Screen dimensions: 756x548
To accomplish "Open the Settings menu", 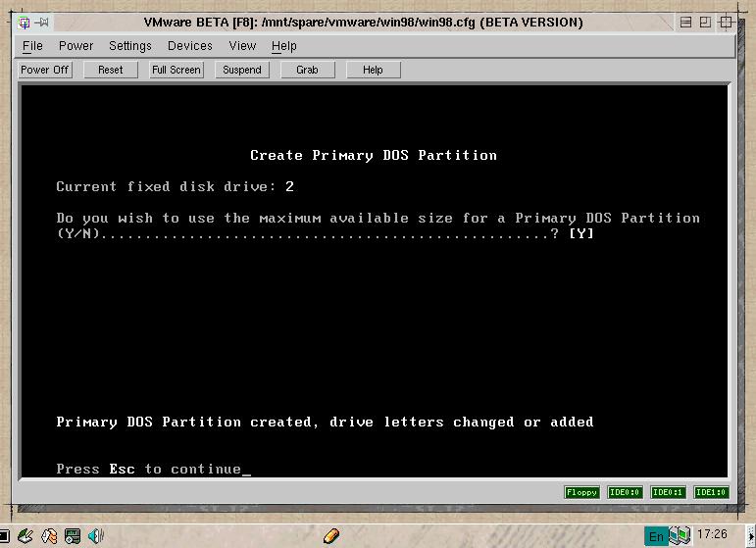I will 129,46.
